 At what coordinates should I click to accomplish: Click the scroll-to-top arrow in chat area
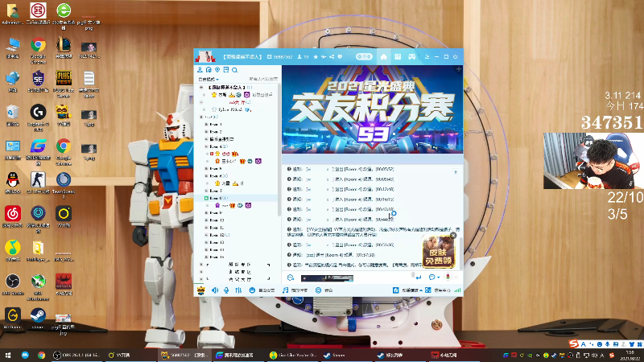point(456,172)
